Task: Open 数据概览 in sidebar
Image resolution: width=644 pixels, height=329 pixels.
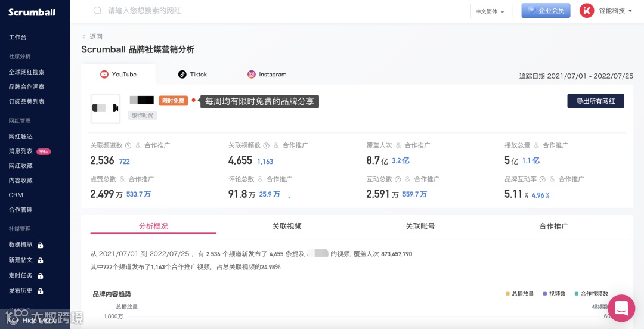Action: pos(20,245)
